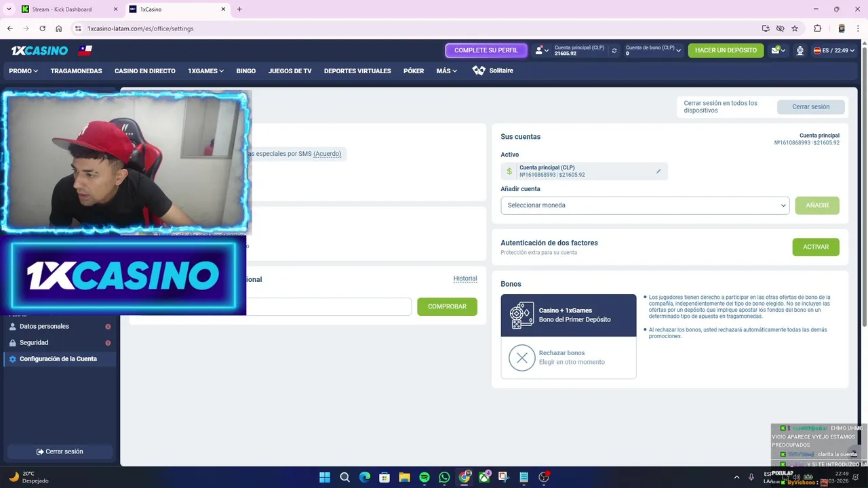
Task: Open CASINO EN DIRECTO in the navigation
Action: pyautogui.click(x=144, y=70)
